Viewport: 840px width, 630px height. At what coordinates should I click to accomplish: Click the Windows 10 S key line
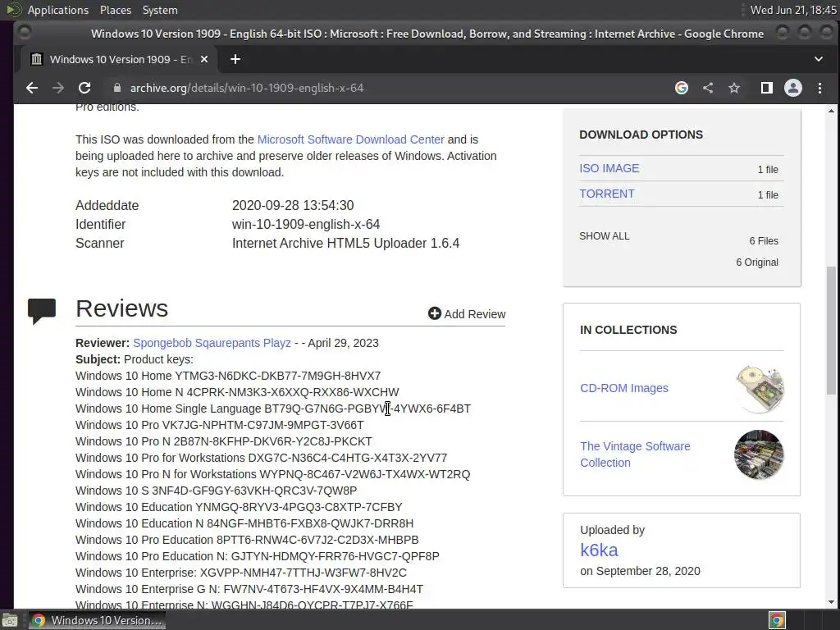217,491
